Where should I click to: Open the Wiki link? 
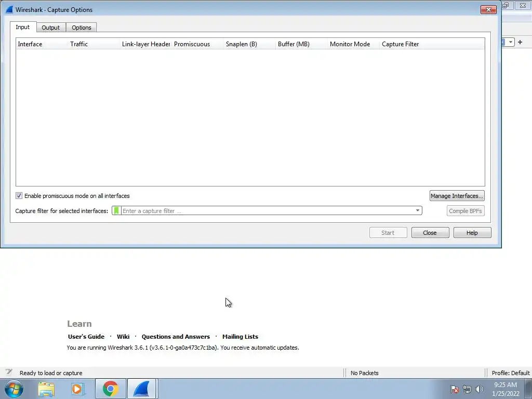[x=123, y=337]
